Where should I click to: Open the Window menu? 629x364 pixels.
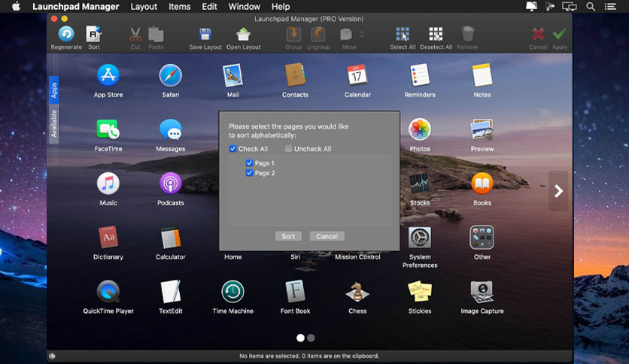click(245, 7)
